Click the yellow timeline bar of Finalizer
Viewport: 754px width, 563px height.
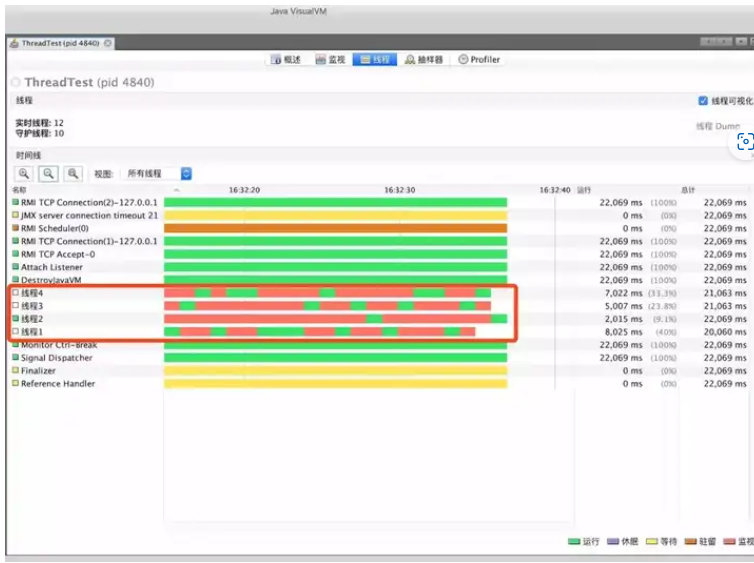336,371
